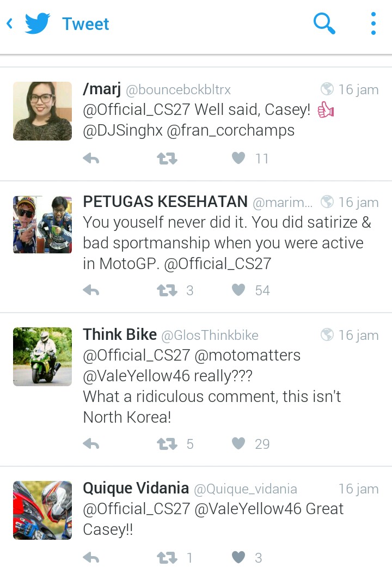Open the @motomatters mention link
The width and height of the screenshot is (392, 579).
coord(248,355)
